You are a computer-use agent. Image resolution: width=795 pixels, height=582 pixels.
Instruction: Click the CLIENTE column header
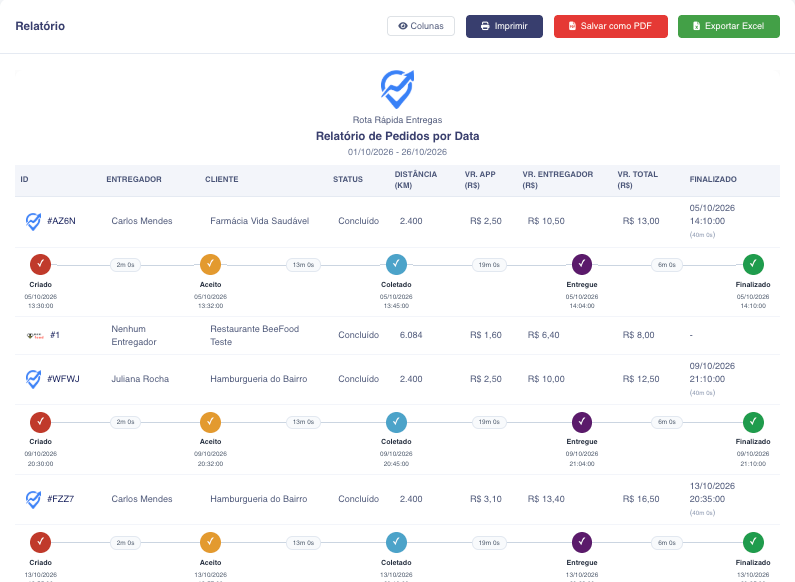tap(222, 179)
